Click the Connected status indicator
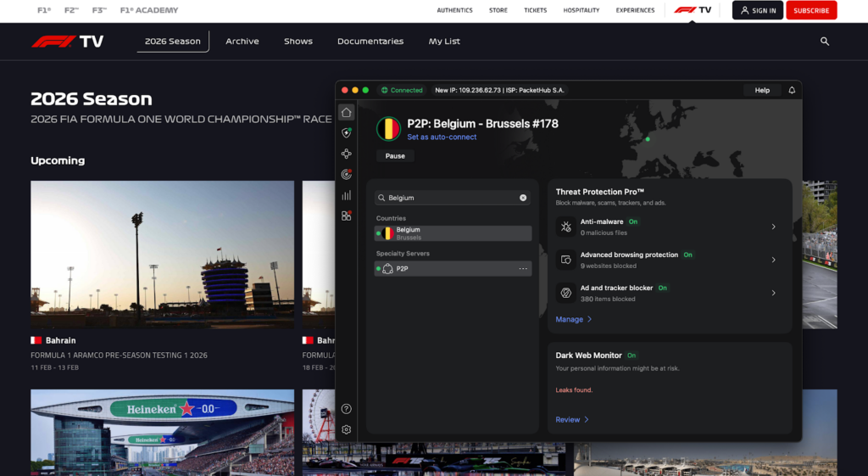The width and height of the screenshot is (868, 476). pos(402,90)
